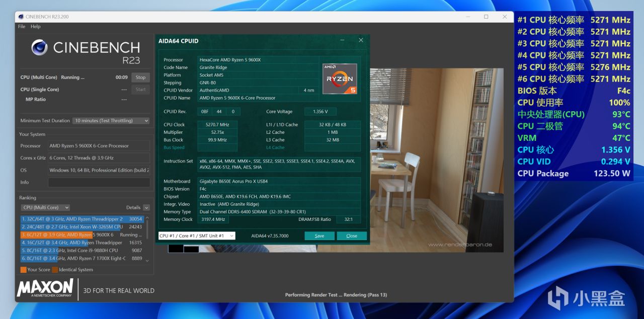Select the Ryzen 5 9600X running ranking row
The height and width of the screenshot is (319, 644).
pyautogui.click(x=82, y=235)
